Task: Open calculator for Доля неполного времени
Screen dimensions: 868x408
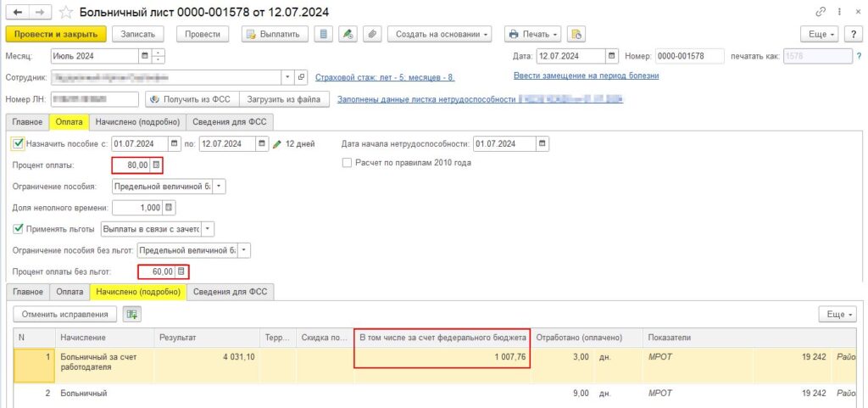Action: tap(170, 208)
